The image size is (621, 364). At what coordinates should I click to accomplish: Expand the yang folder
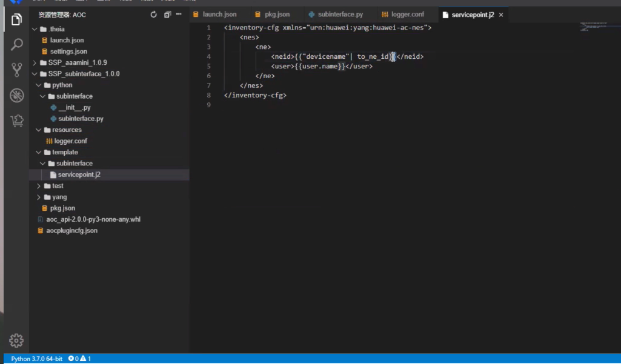(59, 197)
